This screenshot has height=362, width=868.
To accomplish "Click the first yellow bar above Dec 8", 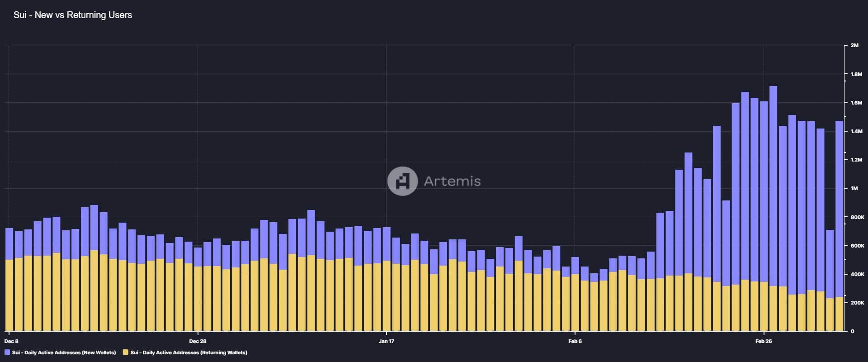I will coord(9,295).
